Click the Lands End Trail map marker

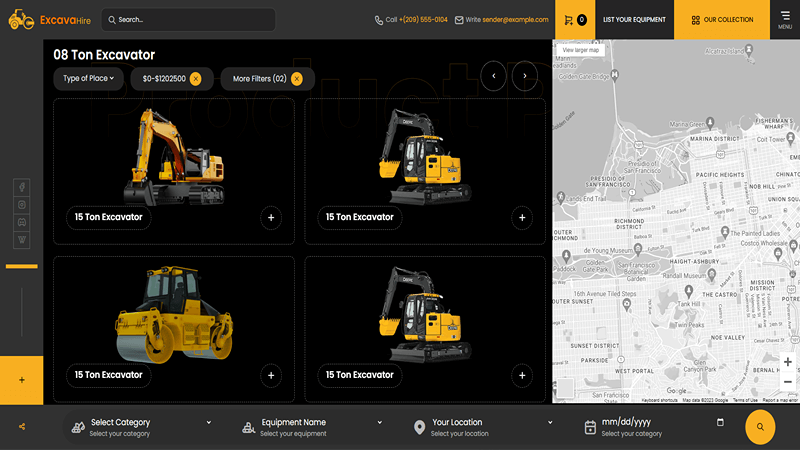point(561,197)
